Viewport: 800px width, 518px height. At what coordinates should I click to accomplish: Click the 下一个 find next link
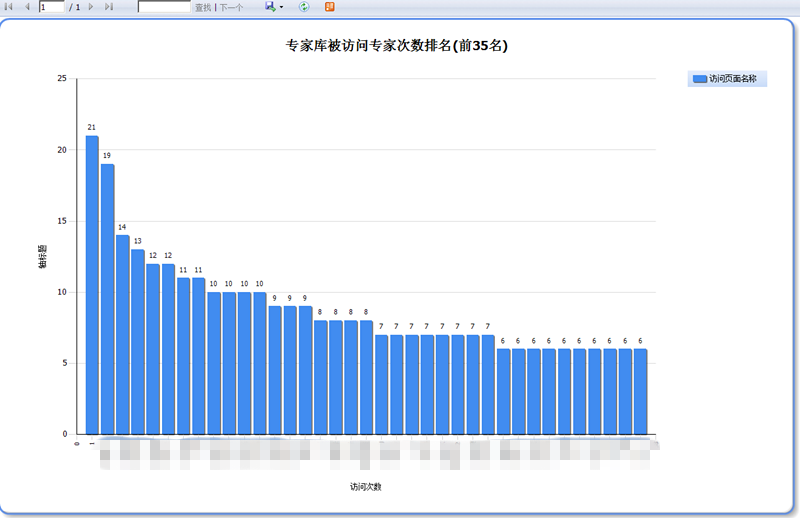(x=231, y=8)
